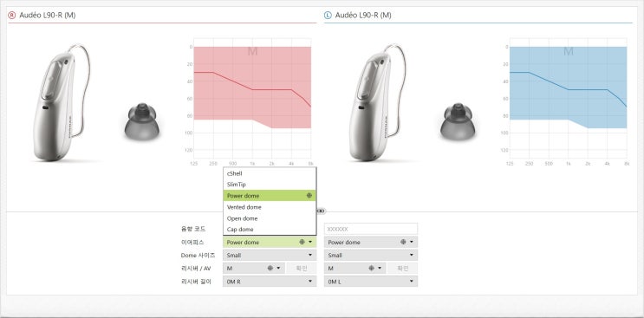Click the 이어피스 label
The image size is (644, 318).
(192, 242)
